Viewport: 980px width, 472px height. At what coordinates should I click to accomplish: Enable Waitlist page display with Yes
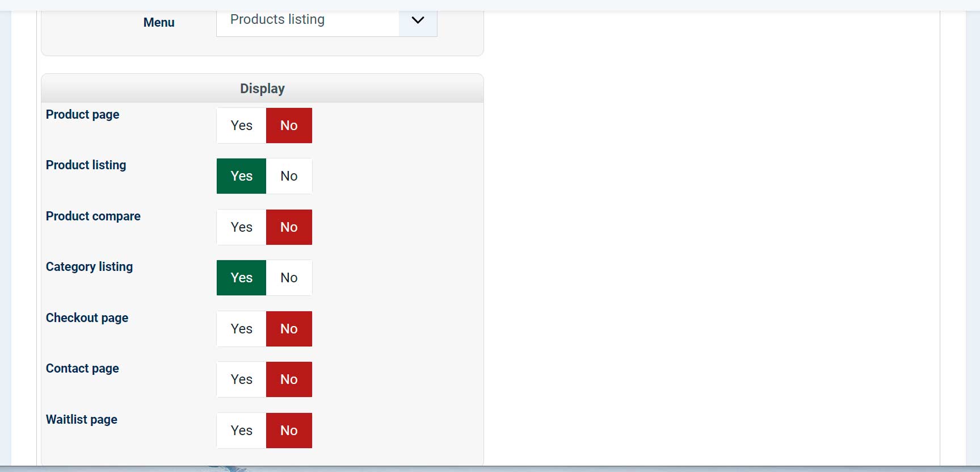241,431
